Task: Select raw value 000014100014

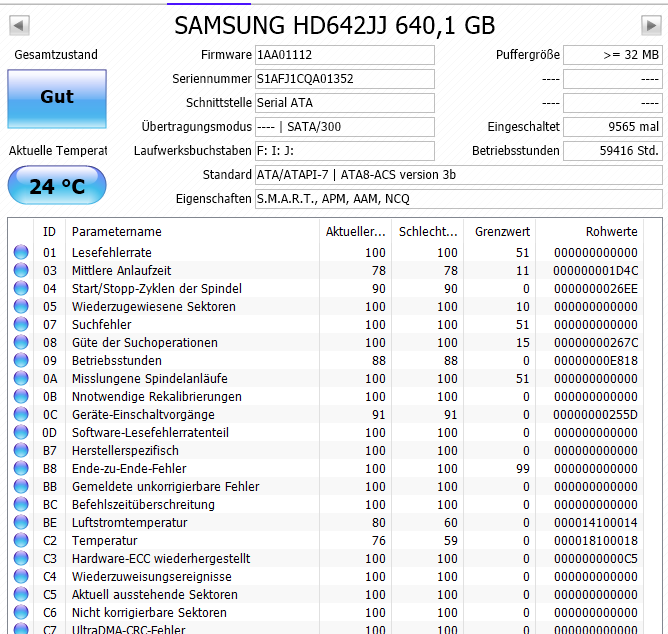Action: pos(596,523)
